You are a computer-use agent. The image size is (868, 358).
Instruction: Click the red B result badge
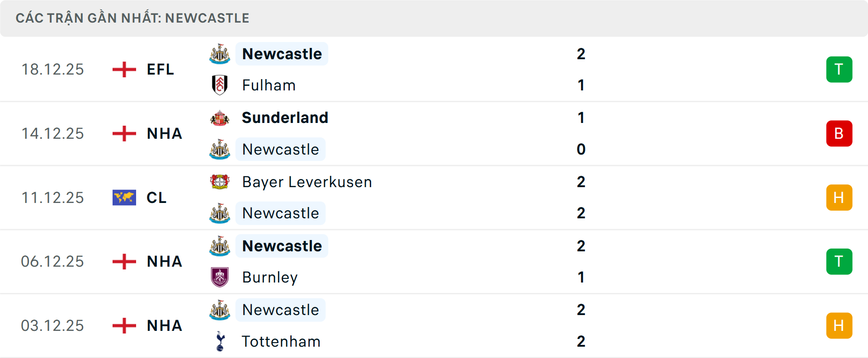coord(839,133)
